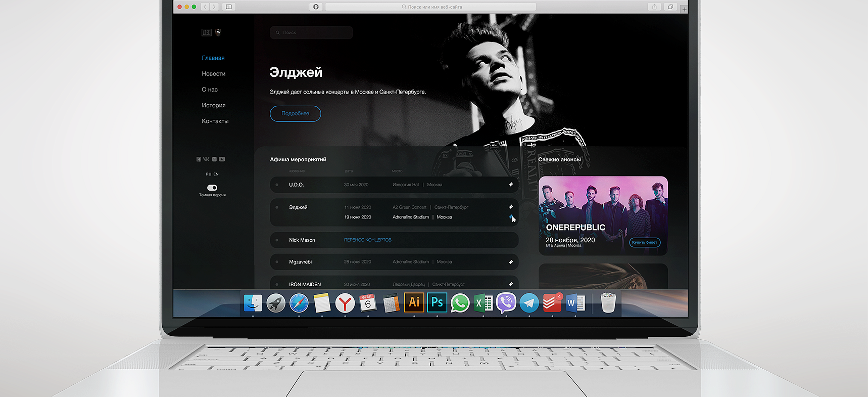
Task: Click Safari's address bar
Action: pos(431,7)
